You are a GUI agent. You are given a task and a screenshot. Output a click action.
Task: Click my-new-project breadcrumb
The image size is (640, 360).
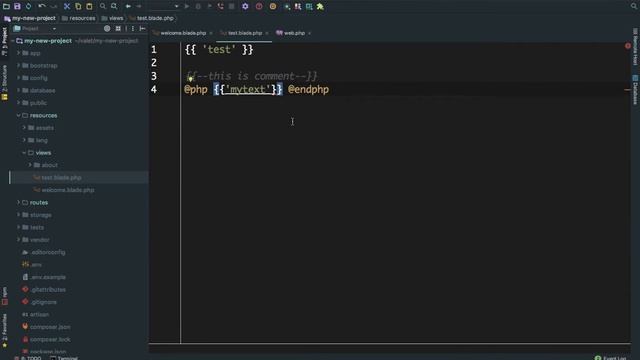[29, 18]
